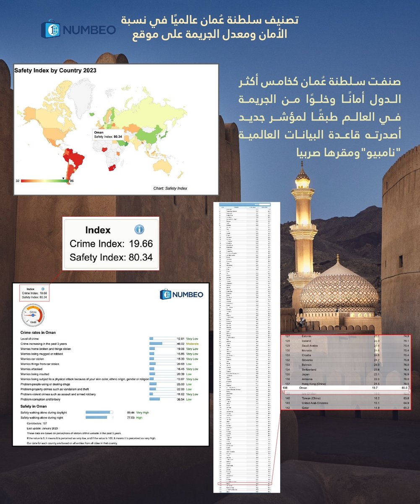This screenshot has height=504, width=420.
Task: Click the 'Safety Index by Country 2023' title
Action: click(x=55, y=71)
